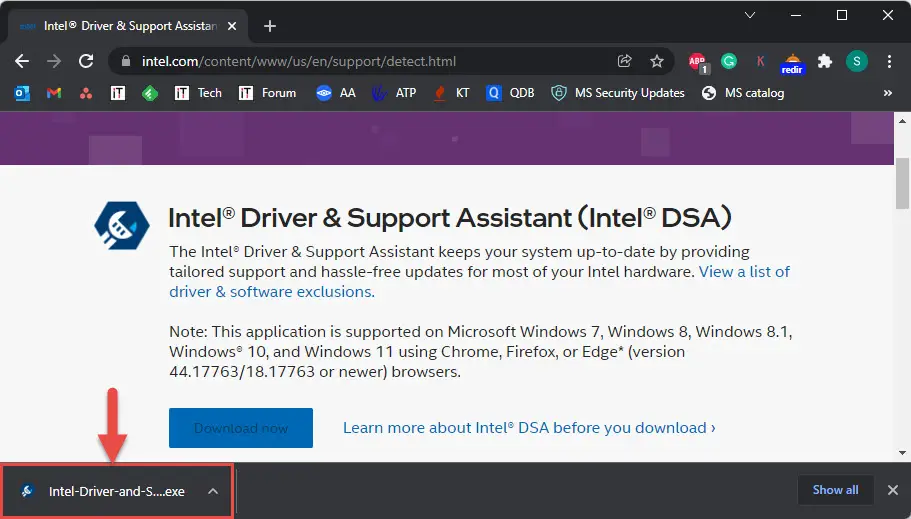Expand options for the downloaded exe file
911x519 pixels.
tap(213, 491)
